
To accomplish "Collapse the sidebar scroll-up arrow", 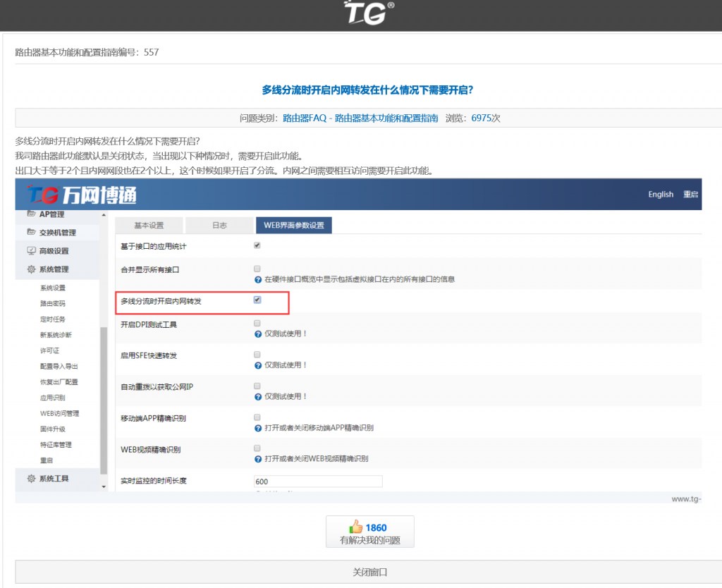I will [x=104, y=215].
